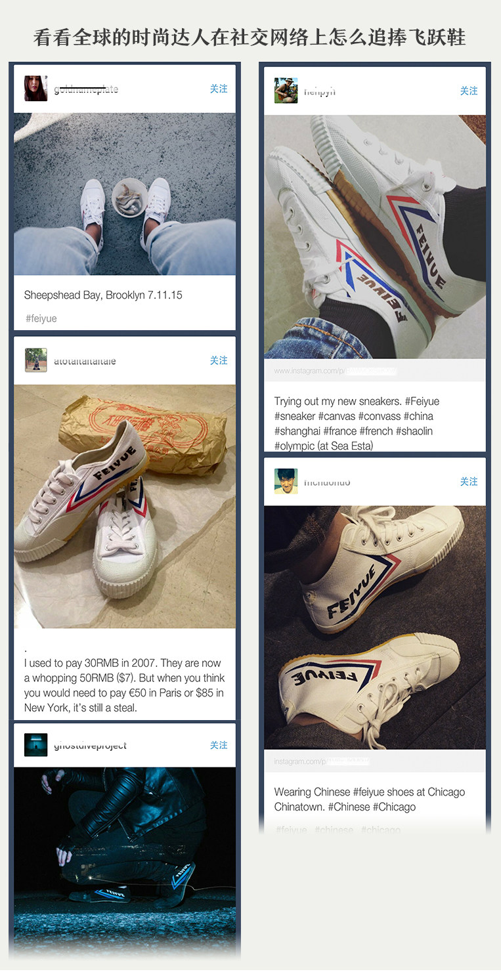Follow (关注) the Sheepshead Bay post's author

(x=219, y=89)
